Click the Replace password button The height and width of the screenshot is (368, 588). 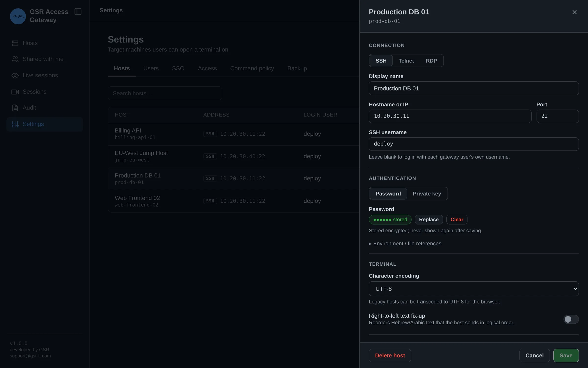pyautogui.click(x=429, y=220)
